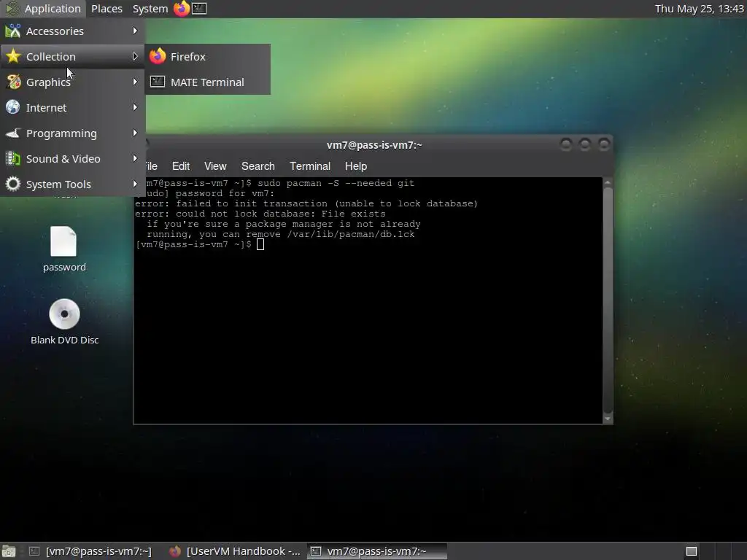Select the Sound & Video category label
747x560 pixels.
[x=63, y=159]
